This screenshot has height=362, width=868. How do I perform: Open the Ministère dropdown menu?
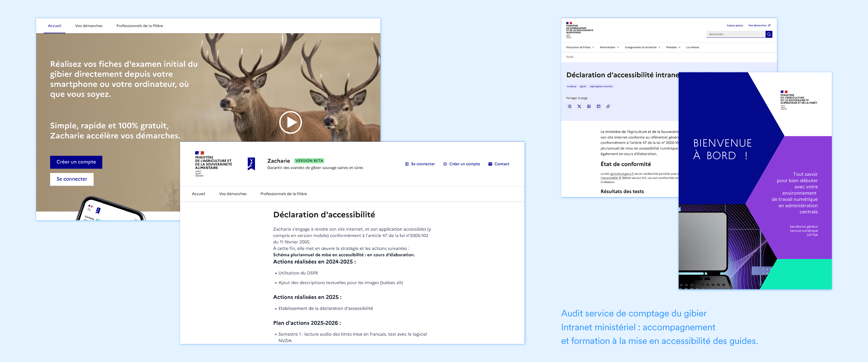click(x=673, y=47)
